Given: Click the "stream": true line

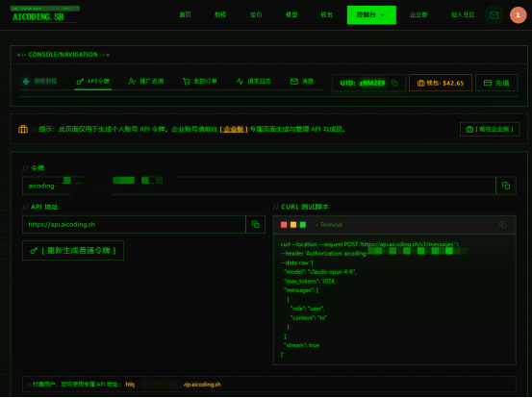Looking at the screenshot, I should 302,345.
